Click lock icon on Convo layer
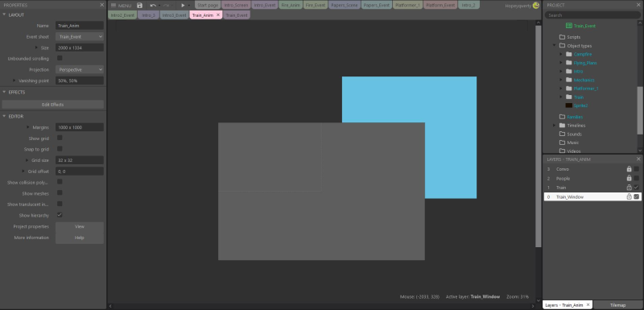The image size is (644, 310). 629,169
